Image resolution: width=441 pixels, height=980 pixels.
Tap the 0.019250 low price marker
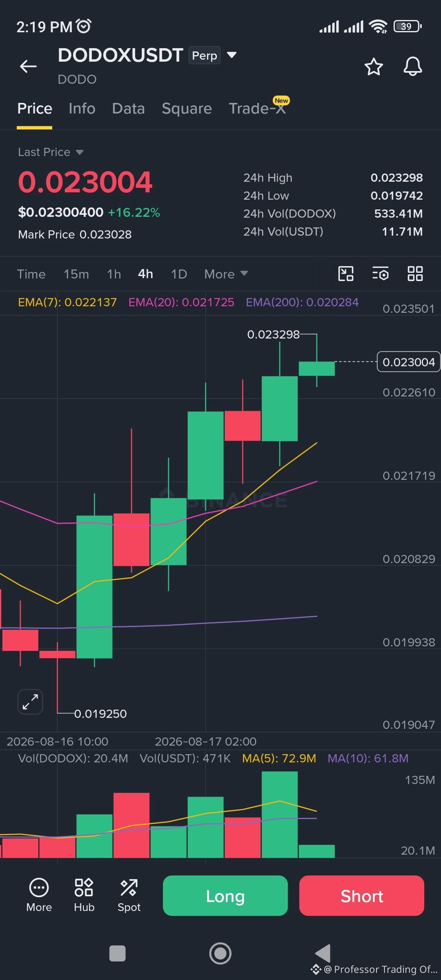(100, 714)
